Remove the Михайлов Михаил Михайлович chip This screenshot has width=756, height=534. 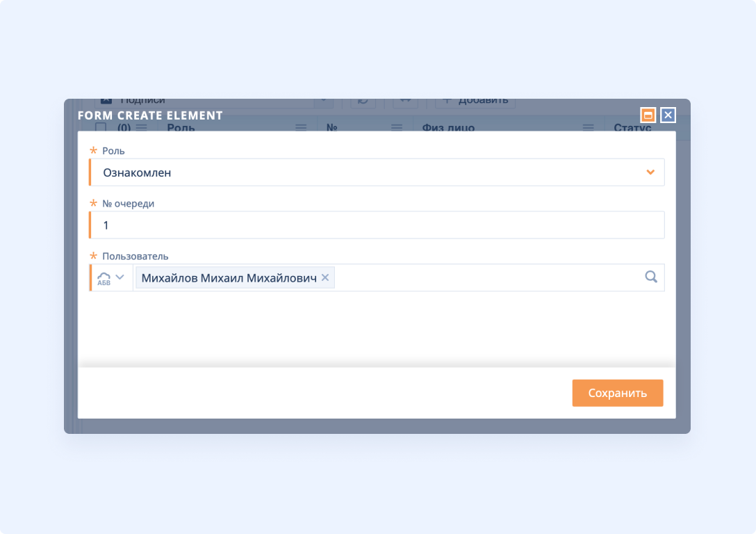[x=325, y=278]
